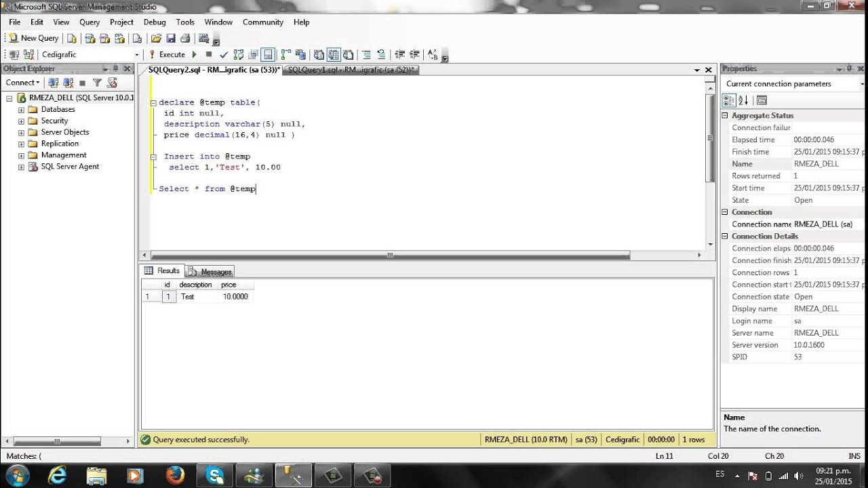Click the green Debug play arrow
868x488 pixels.
[x=195, y=54]
